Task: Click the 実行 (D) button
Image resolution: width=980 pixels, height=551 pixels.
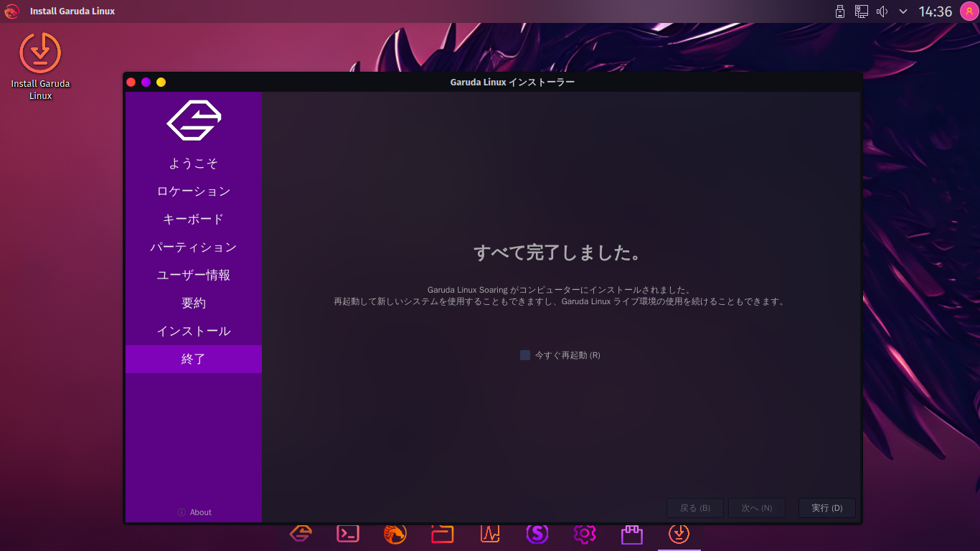Action: 826,508
